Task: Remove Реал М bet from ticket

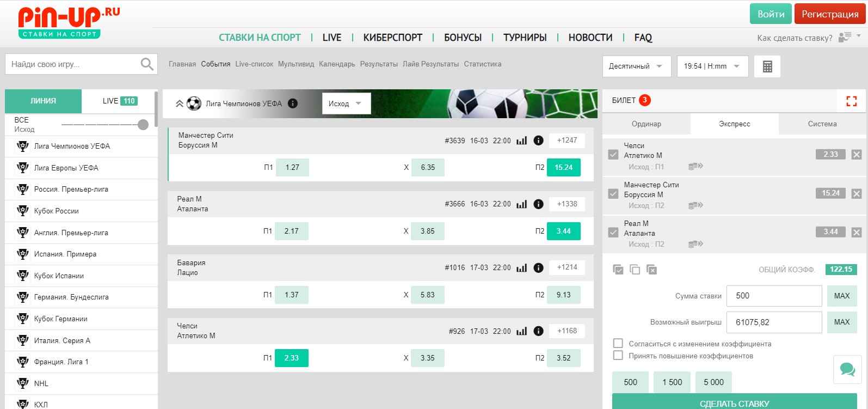Action: (857, 232)
